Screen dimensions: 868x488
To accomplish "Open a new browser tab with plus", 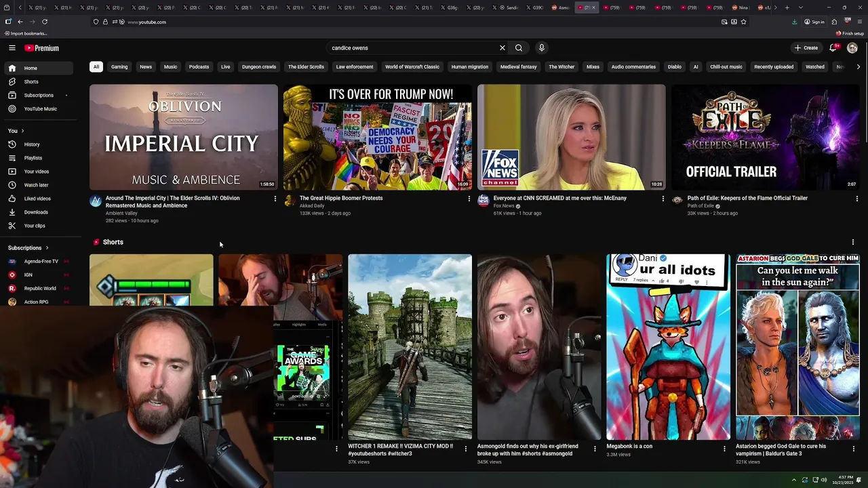I will [x=787, y=7].
